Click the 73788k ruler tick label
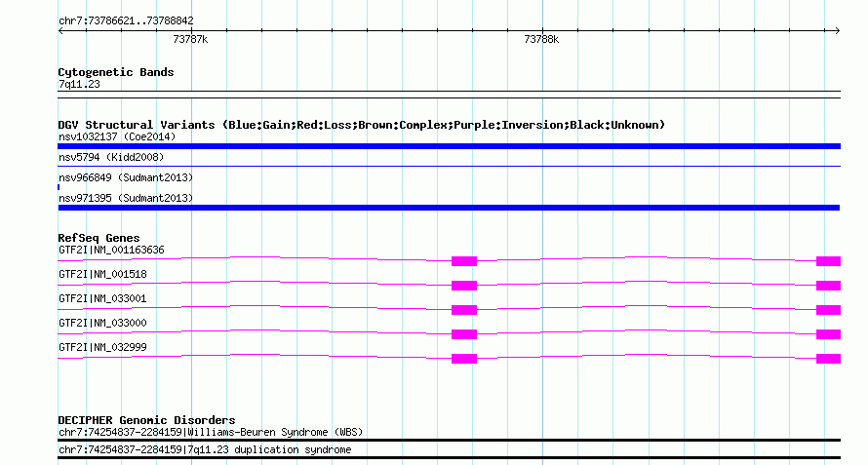Image resolution: width=868 pixels, height=465 pixels. click(541, 39)
